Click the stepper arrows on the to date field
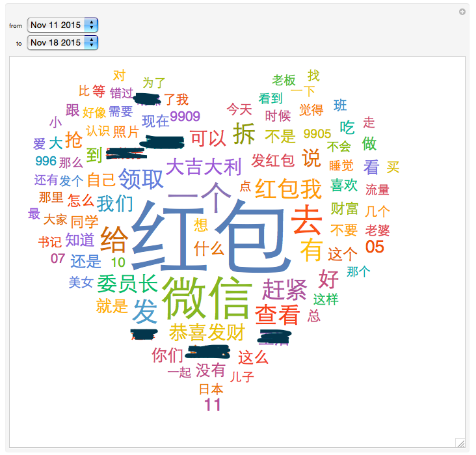 point(92,42)
